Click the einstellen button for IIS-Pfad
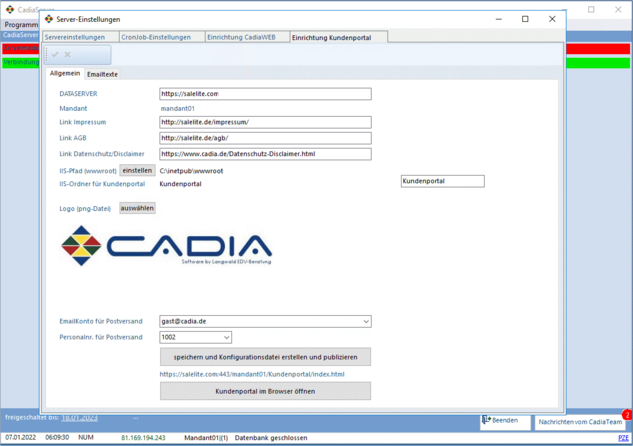The height and width of the screenshot is (446, 633). pyautogui.click(x=137, y=171)
